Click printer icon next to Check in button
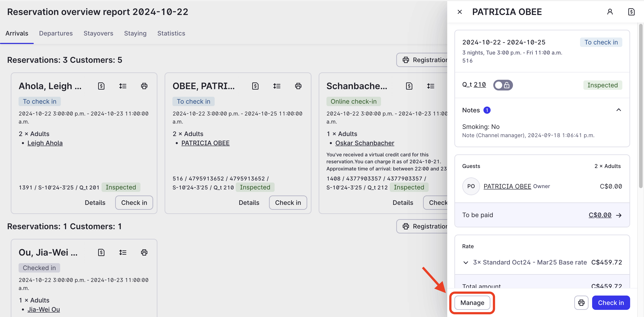The width and height of the screenshot is (644, 317). [581, 302]
